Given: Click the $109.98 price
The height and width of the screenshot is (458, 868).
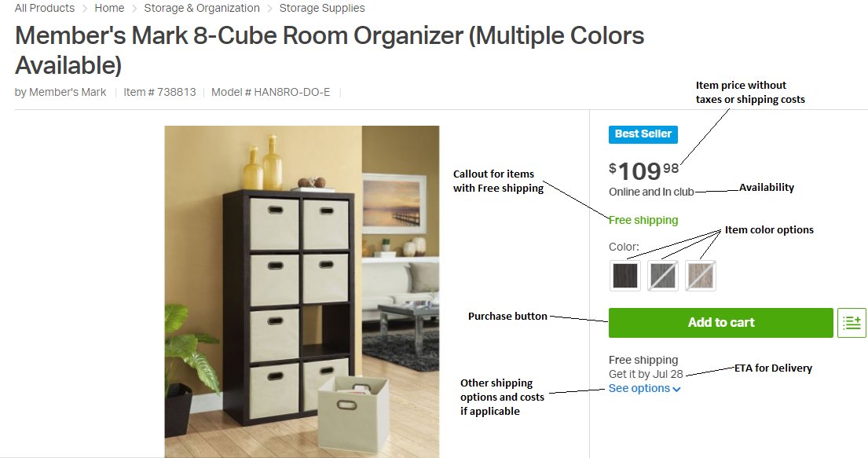Looking at the screenshot, I should click(x=644, y=170).
